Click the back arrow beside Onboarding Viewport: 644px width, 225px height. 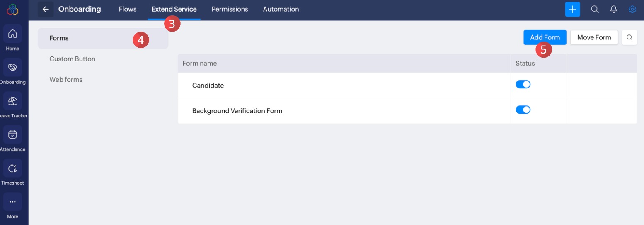(x=46, y=9)
